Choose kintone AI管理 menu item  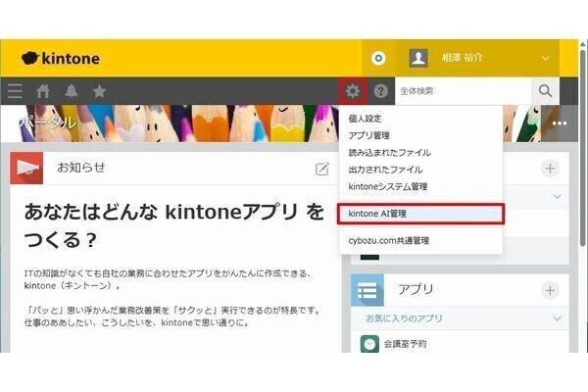pyautogui.click(x=420, y=214)
